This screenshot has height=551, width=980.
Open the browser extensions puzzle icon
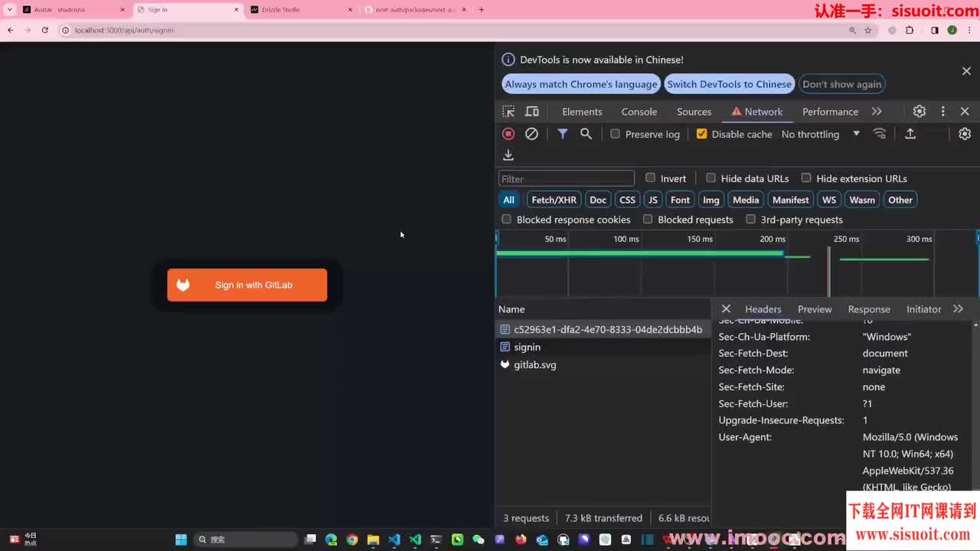(x=910, y=30)
